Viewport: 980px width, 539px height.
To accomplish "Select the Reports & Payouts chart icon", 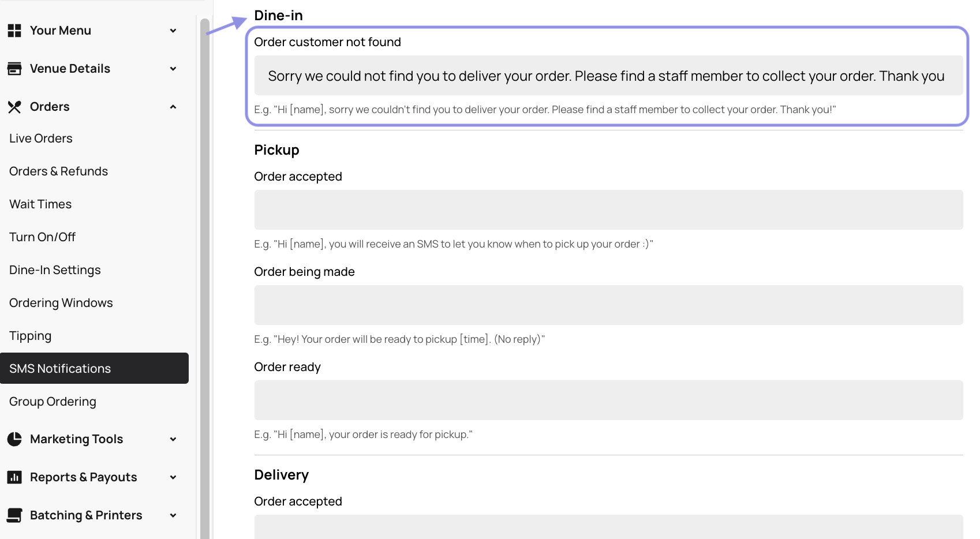I will pyautogui.click(x=14, y=477).
